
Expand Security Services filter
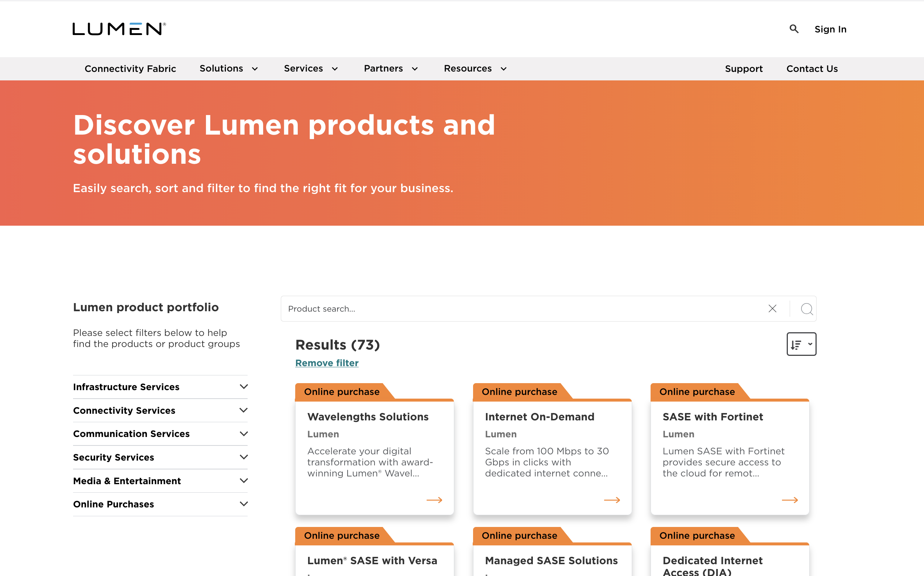(160, 458)
